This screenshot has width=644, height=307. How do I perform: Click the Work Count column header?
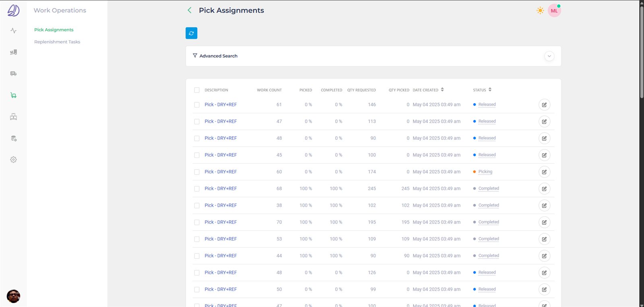click(x=269, y=90)
